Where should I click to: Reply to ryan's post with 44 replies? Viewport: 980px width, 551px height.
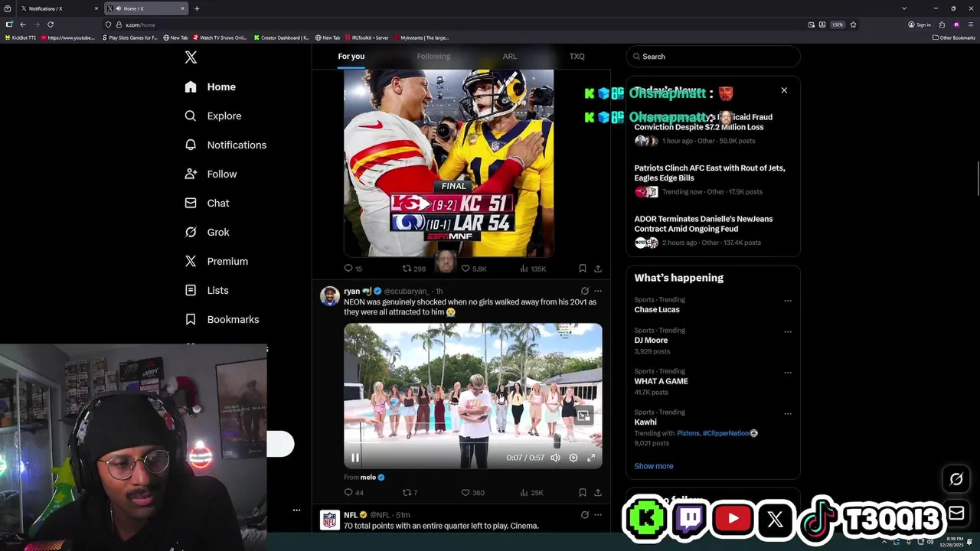[x=354, y=493]
